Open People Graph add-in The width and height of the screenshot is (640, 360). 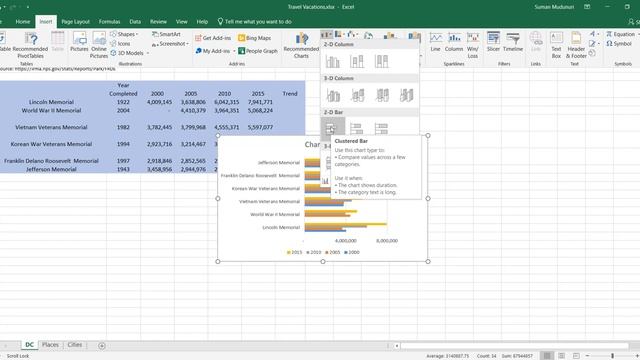[x=258, y=51]
